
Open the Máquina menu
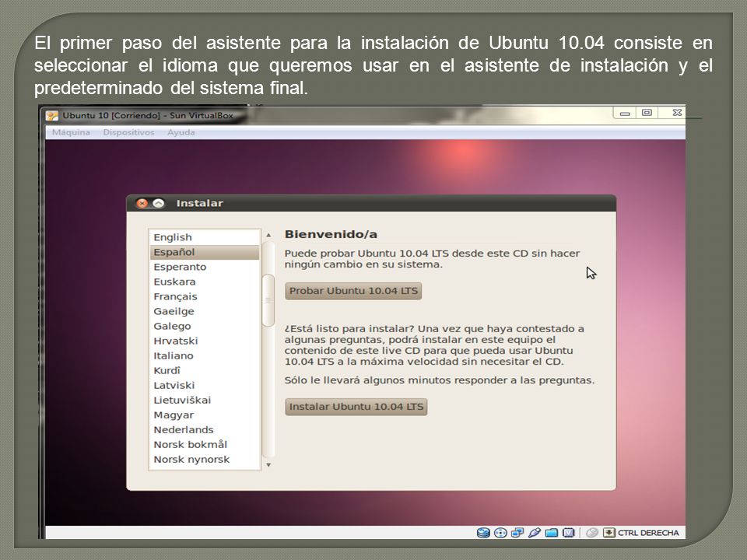click(71, 132)
